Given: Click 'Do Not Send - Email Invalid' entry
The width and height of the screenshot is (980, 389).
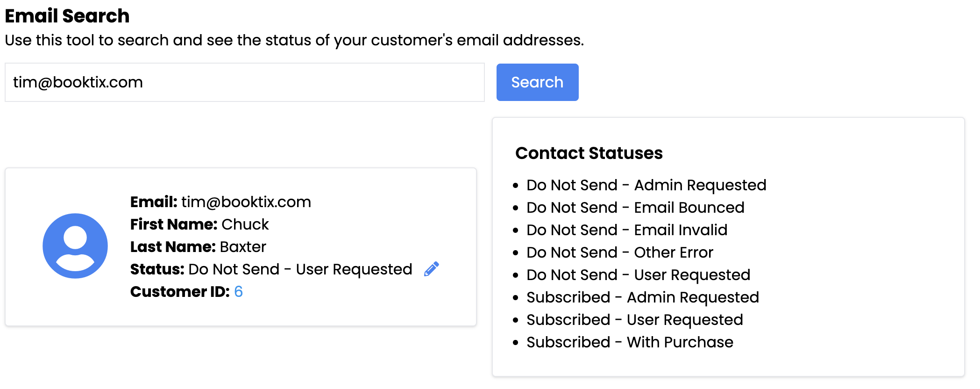Looking at the screenshot, I should (627, 230).
